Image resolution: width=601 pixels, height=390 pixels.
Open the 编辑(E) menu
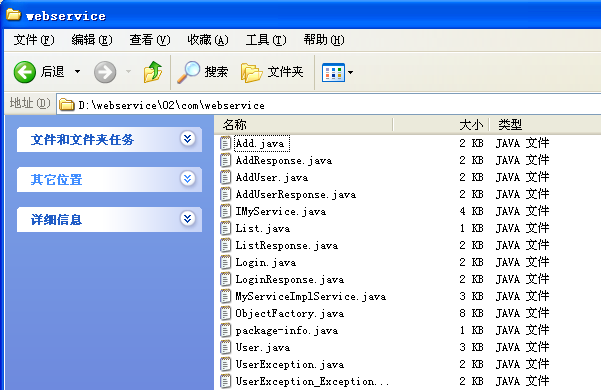pos(92,40)
